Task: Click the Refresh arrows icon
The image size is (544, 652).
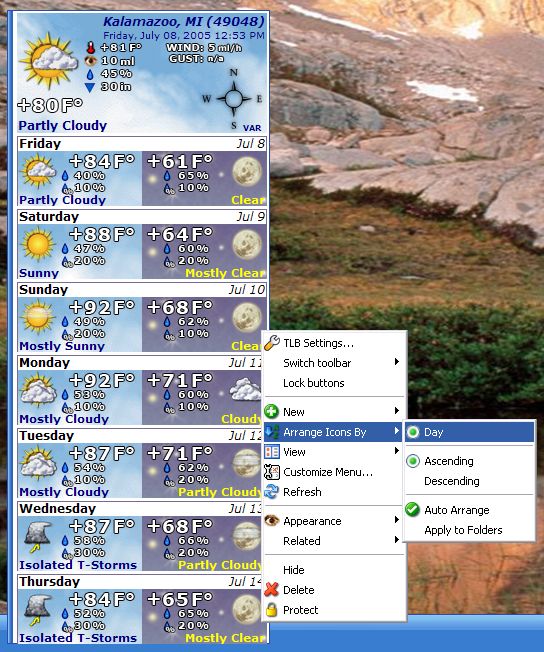Action: [x=272, y=492]
